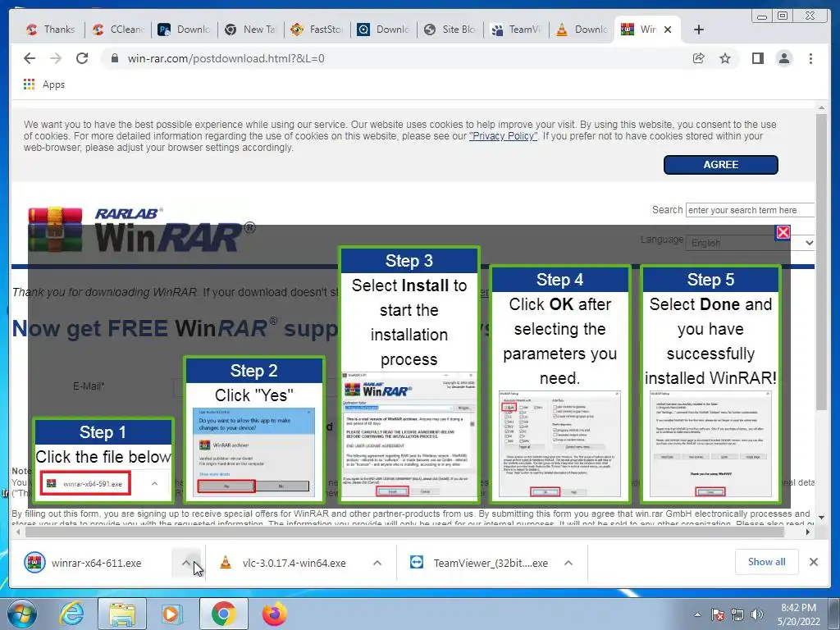Image resolution: width=840 pixels, height=630 pixels.
Task: Show hidden system tray icons
Action: pyautogui.click(x=697, y=614)
